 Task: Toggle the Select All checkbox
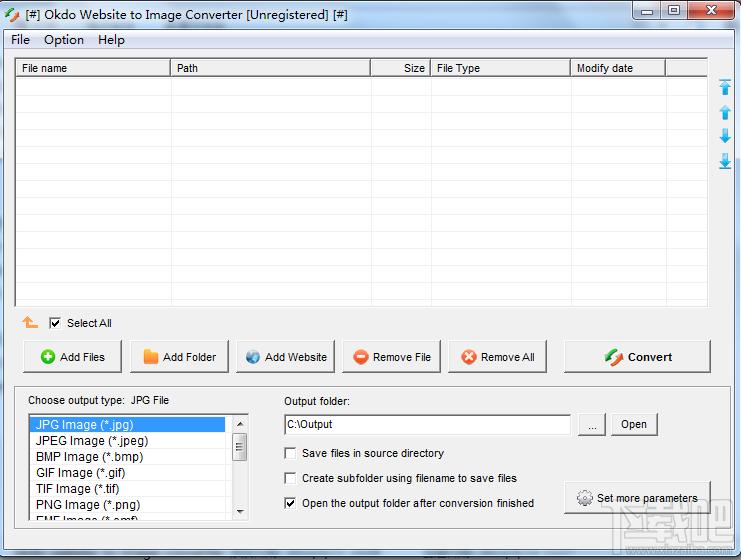point(55,323)
